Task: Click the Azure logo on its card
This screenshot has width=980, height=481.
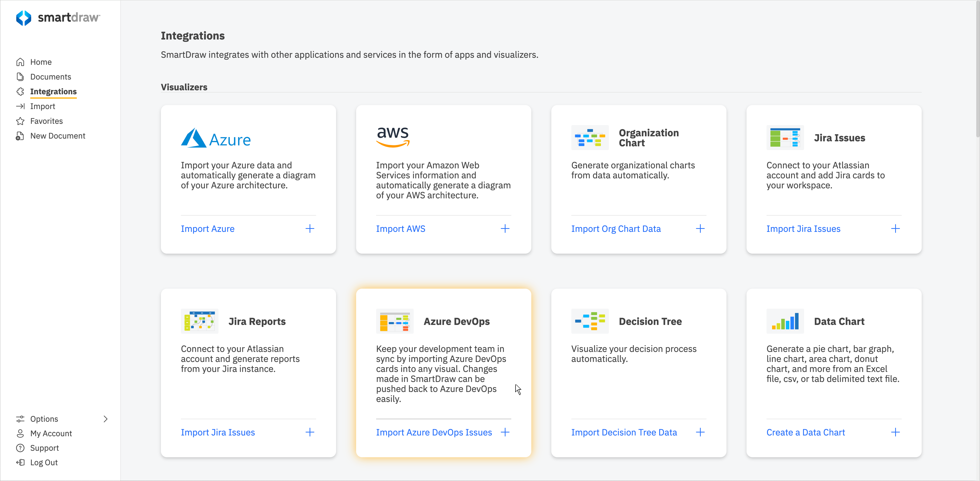Action: click(x=216, y=138)
